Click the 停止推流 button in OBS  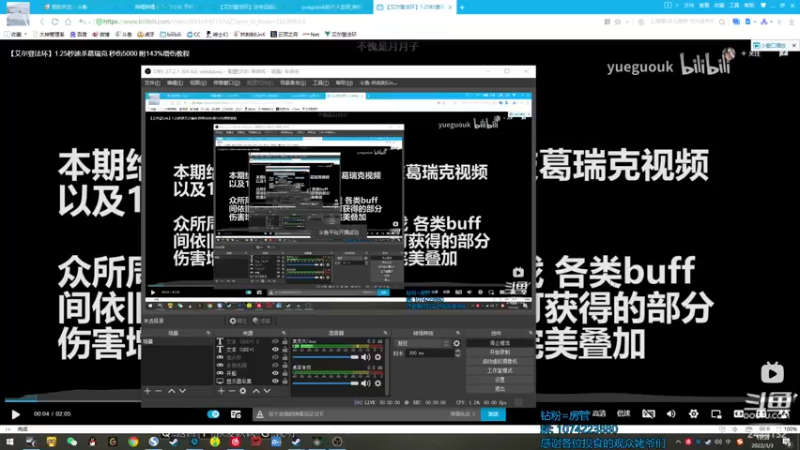[499, 343]
